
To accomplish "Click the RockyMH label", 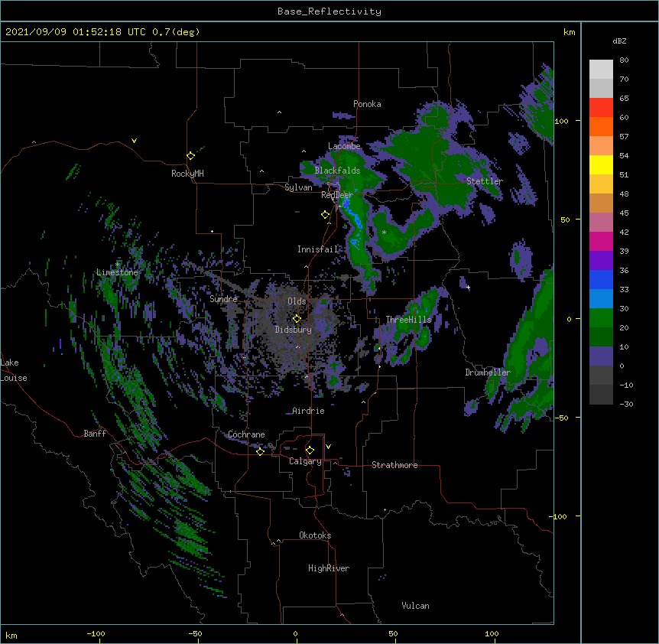I will pyautogui.click(x=187, y=174).
